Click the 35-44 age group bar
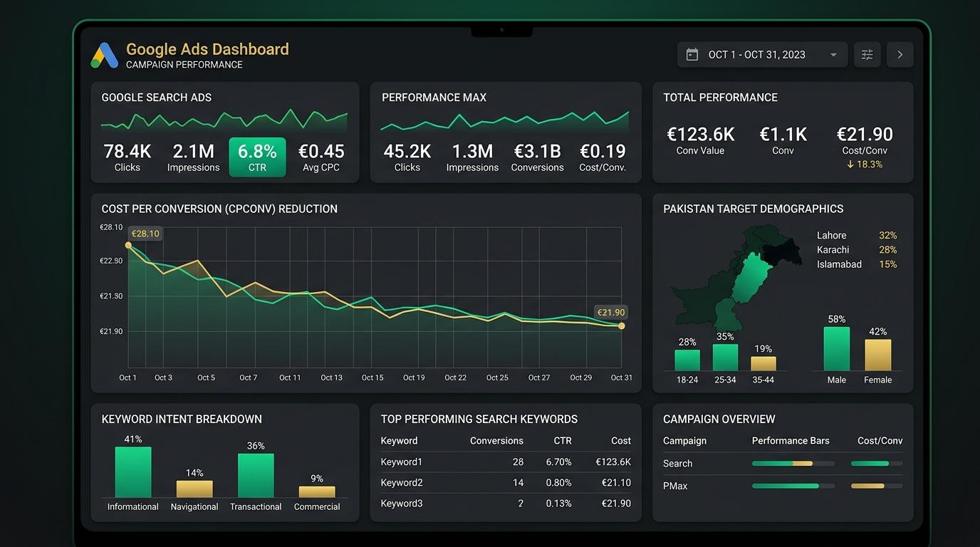This screenshot has height=547, width=980. [x=763, y=363]
